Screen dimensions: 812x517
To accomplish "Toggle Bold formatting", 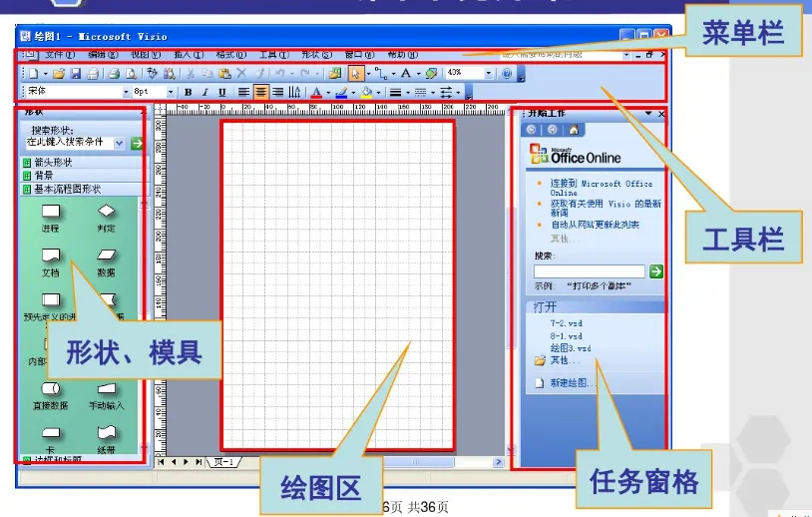I will [189, 92].
